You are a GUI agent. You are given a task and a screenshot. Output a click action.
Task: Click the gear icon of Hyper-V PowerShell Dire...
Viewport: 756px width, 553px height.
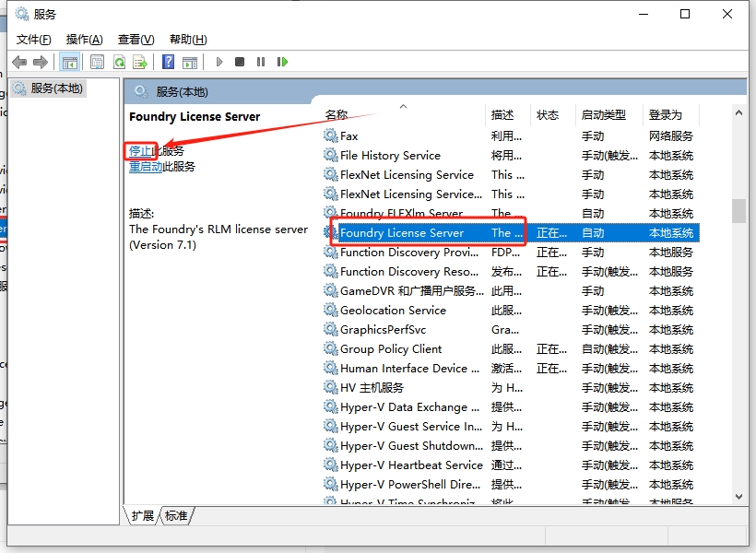tap(330, 484)
